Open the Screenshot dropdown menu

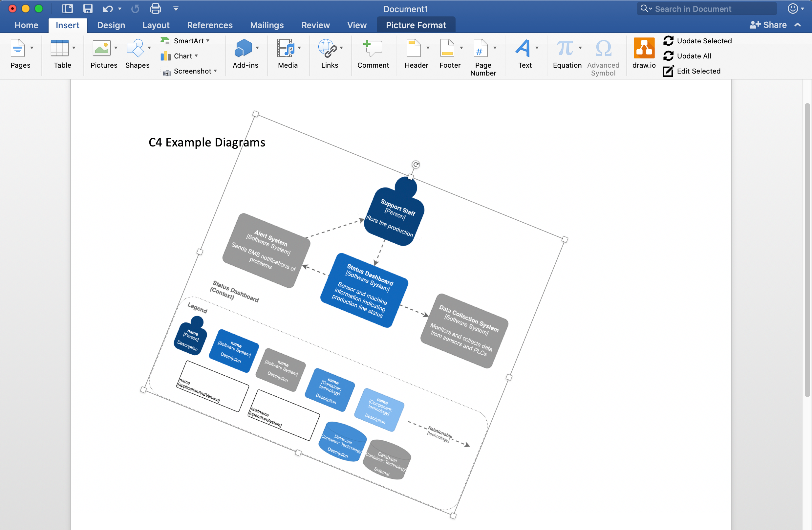click(215, 71)
